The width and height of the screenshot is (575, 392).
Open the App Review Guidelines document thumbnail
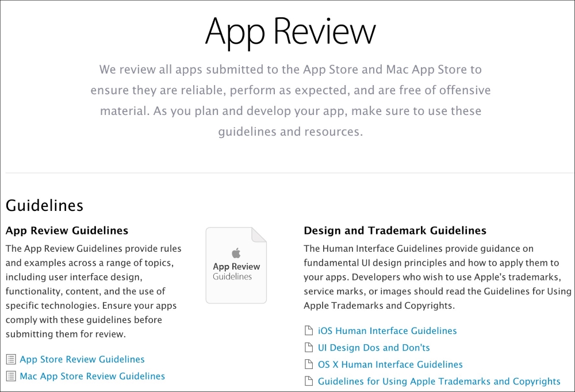click(236, 266)
